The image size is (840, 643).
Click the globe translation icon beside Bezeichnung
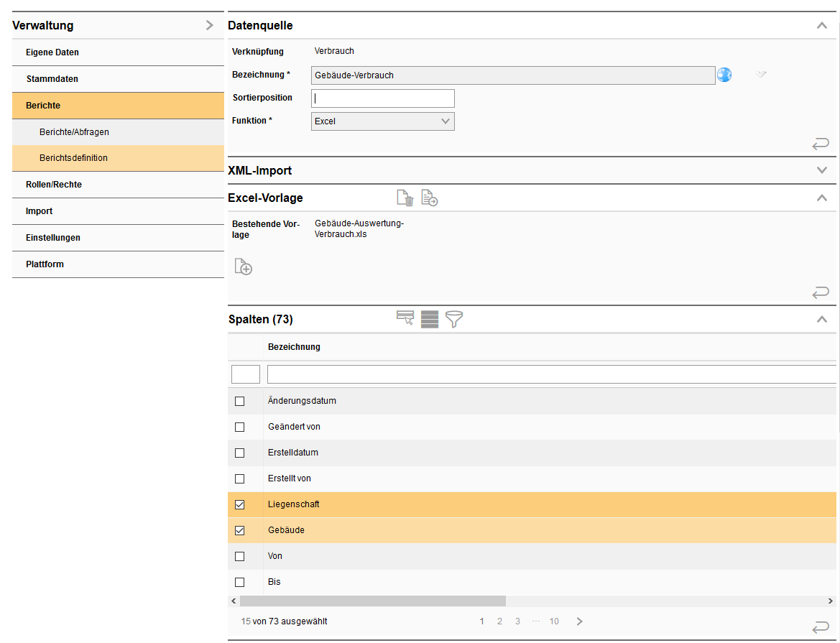tap(724, 75)
